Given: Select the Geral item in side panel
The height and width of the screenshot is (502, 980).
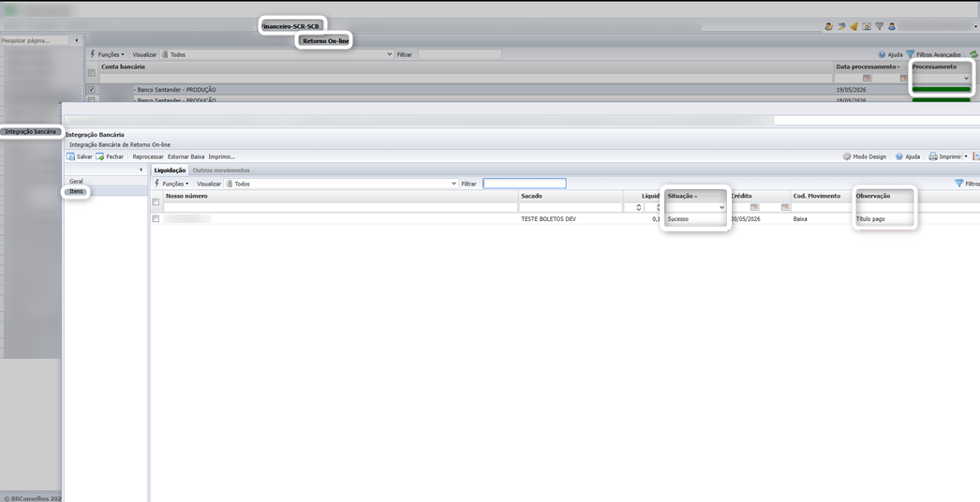Looking at the screenshot, I should click(76, 182).
